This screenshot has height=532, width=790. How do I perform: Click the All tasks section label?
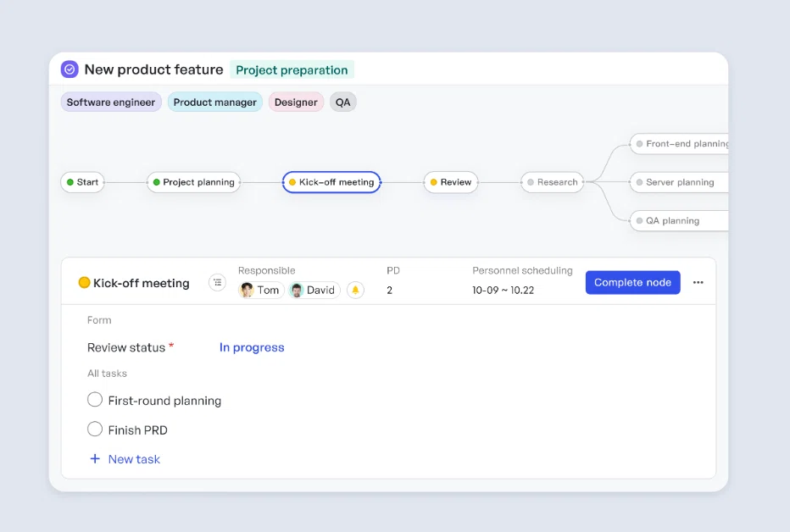(x=107, y=374)
